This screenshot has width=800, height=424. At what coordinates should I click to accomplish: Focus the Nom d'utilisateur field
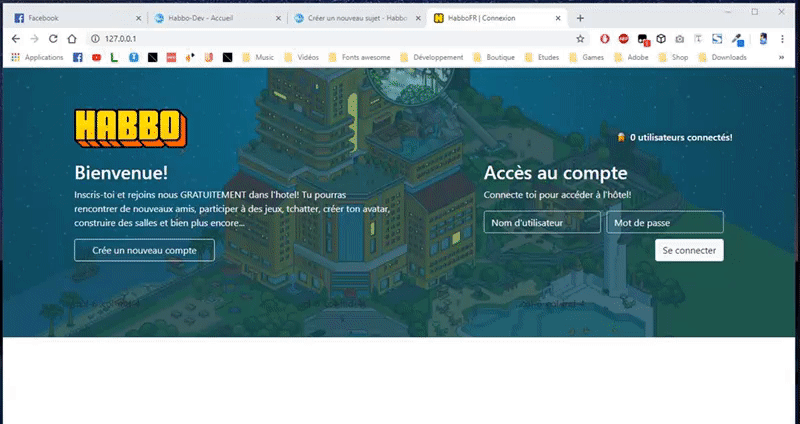(x=542, y=222)
